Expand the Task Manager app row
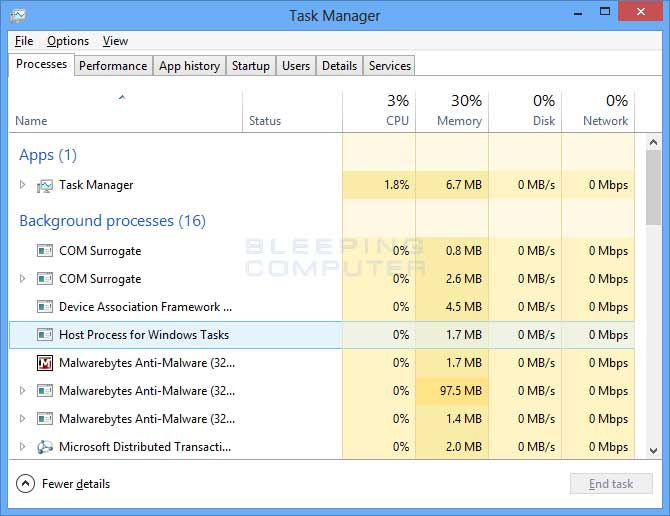 tap(23, 185)
